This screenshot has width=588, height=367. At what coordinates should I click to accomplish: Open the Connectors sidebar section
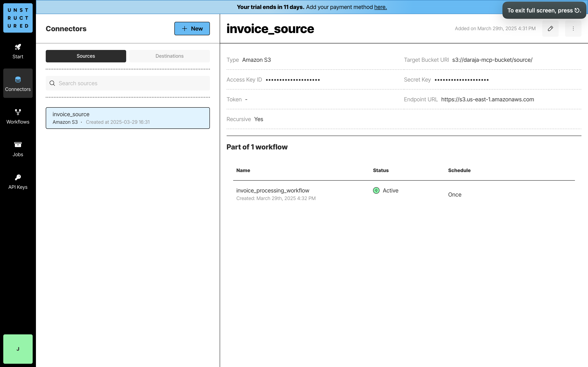pos(18,83)
